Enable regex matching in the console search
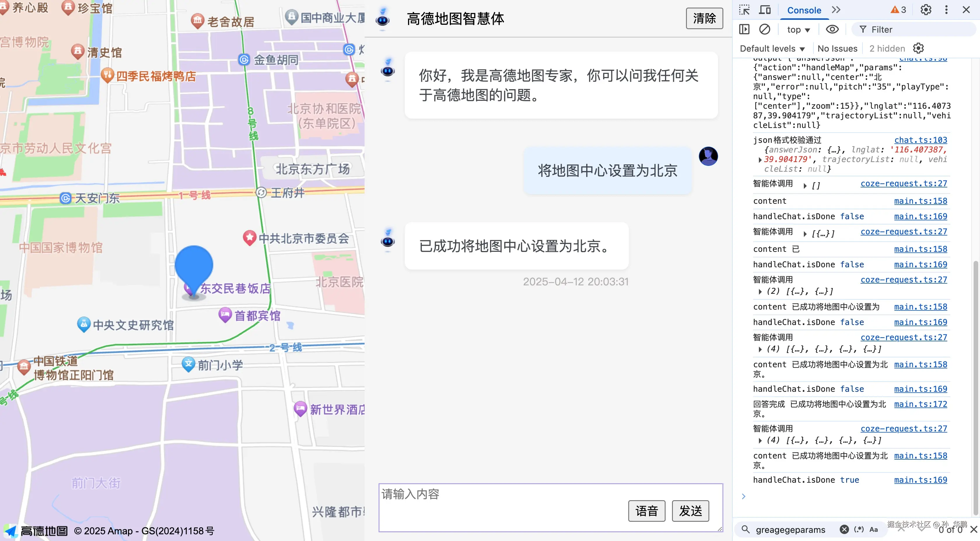The image size is (980, 541). 859,529
